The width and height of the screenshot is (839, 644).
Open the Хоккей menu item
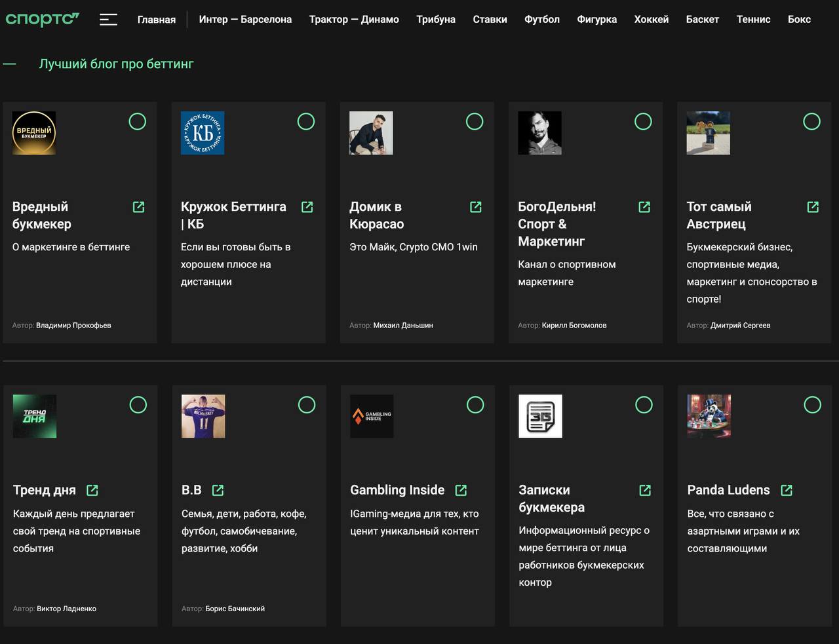click(652, 20)
